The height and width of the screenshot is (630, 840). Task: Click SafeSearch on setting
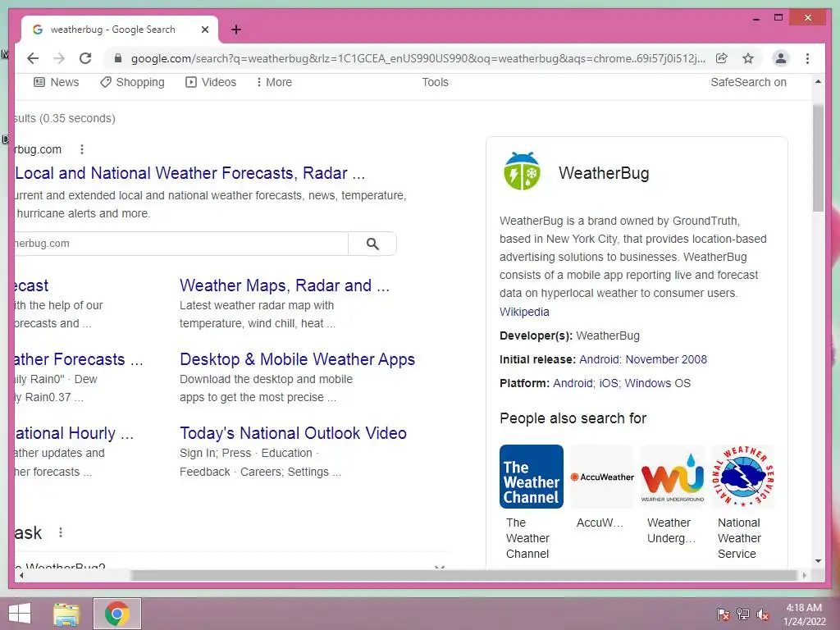748,83
